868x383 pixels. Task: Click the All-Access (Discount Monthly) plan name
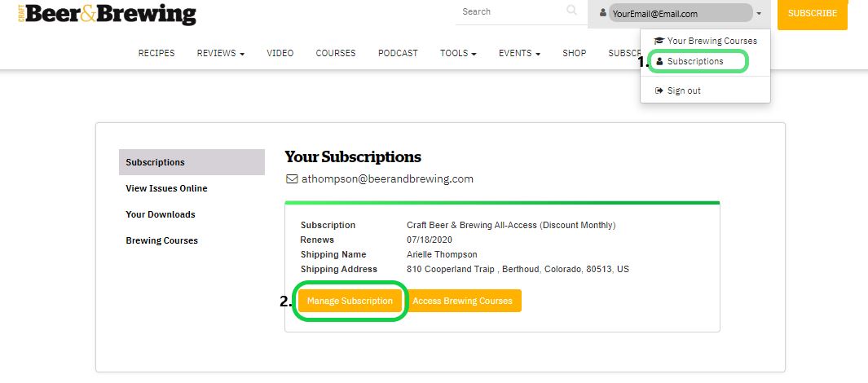[x=511, y=225]
